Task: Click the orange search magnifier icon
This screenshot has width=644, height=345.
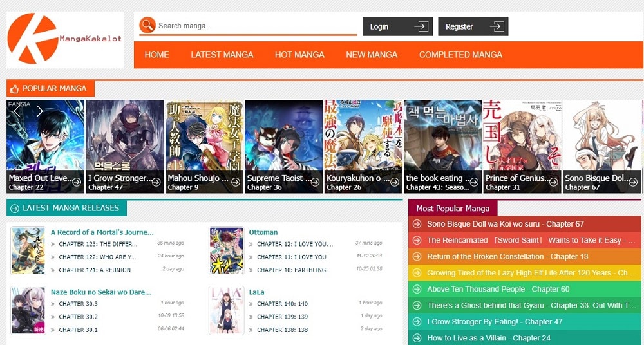Action: 147,25
